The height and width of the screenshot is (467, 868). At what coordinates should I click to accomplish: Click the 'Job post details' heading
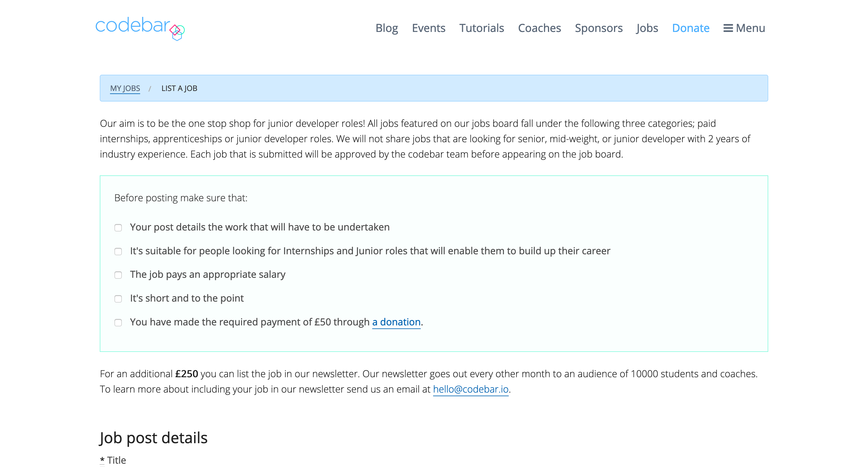pyautogui.click(x=153, y=438)
